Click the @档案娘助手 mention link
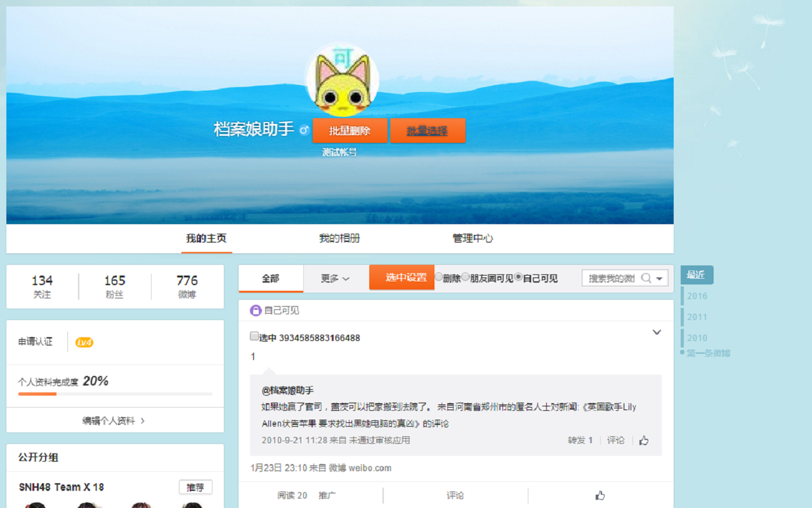Image resolution: width=812 pixels, height=508 pixels. [287, 391]
